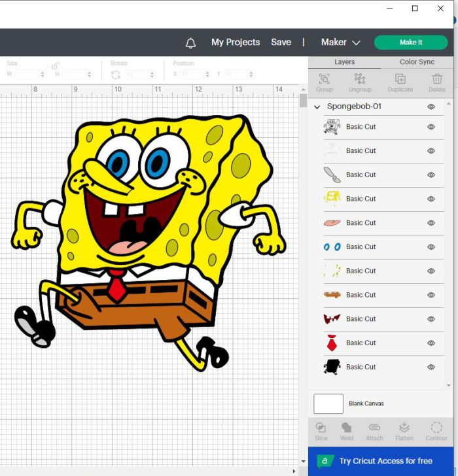Click the Blank Canvas color swatch
Screen dimensions: 458x476
coord(328,404)
